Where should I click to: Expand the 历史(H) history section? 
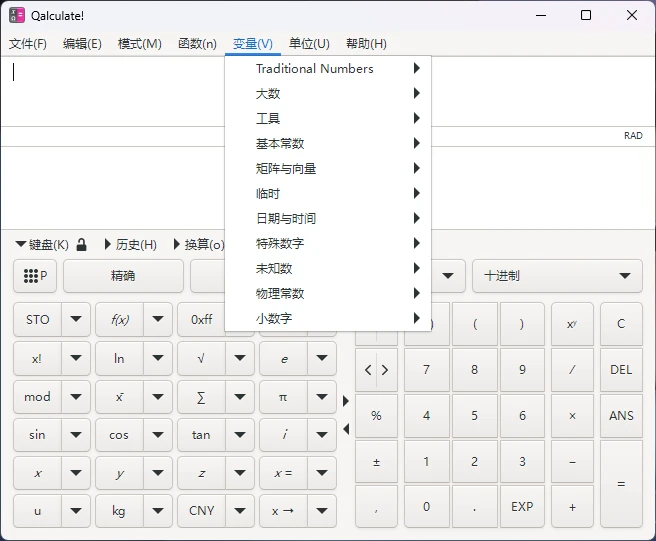click(x=131, y=244)
